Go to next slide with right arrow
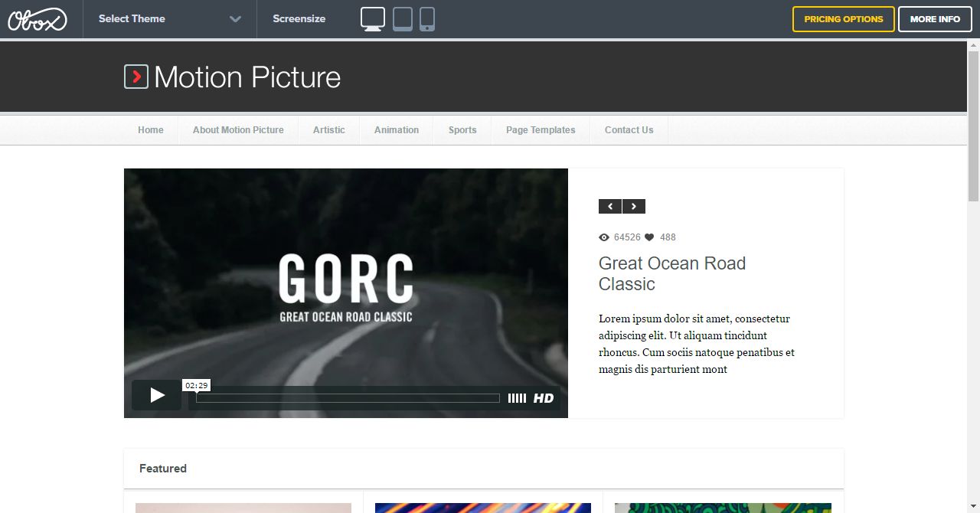Viewport: 980px width, 513px height. point(634,206)
